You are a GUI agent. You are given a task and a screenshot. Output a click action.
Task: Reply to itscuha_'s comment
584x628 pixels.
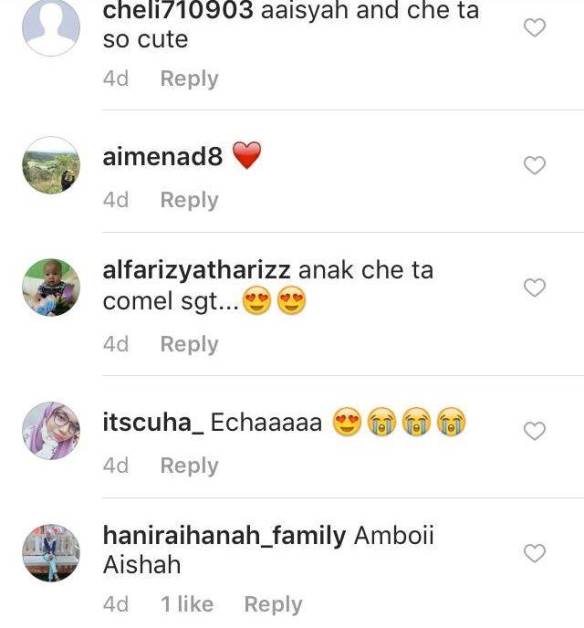click(x=189, y=466)
